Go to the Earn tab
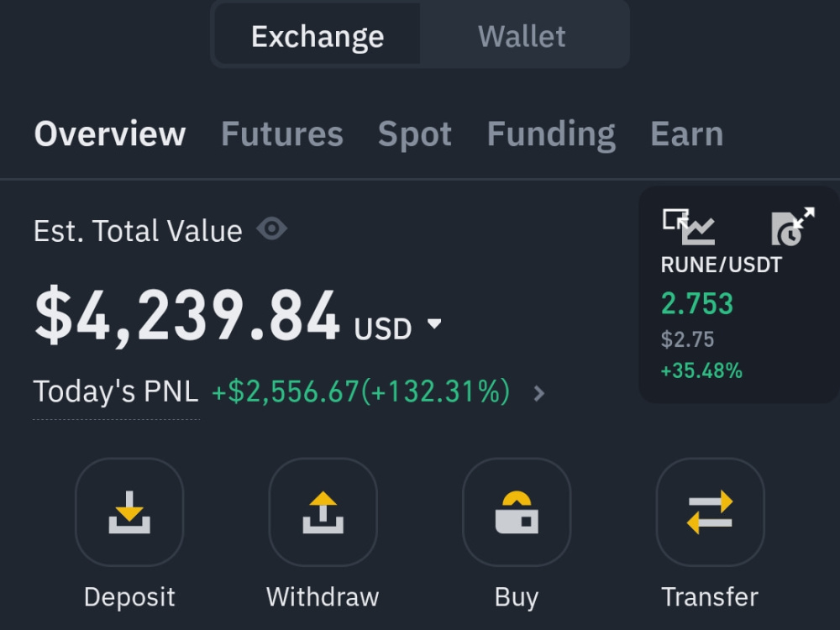Image resolution: width=840 pixels, height=630 pixels. click(687, 134)
